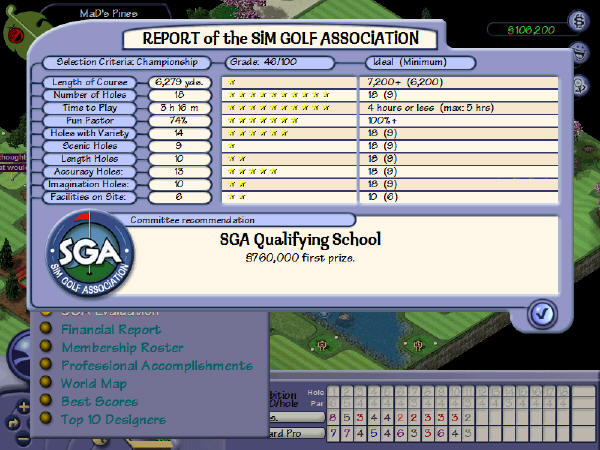
Task: Click the MaD's Pines course name
Action: tap(108, 13)
